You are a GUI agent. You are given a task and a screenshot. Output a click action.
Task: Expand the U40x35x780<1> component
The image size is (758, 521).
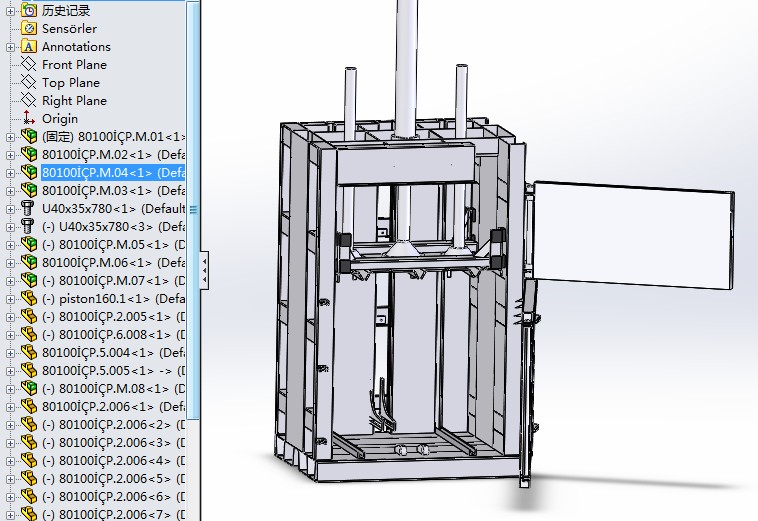click(x=10, y=209)
